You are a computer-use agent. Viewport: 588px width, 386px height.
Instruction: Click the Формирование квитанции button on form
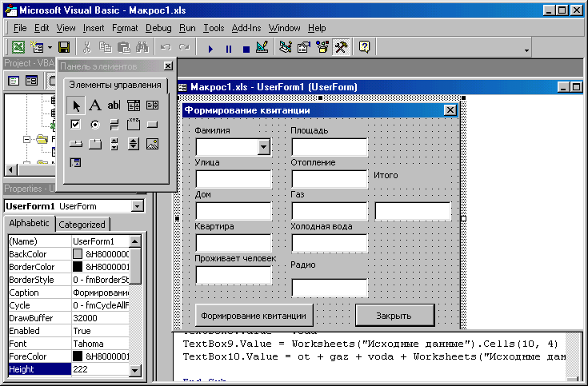click(254, 316)
